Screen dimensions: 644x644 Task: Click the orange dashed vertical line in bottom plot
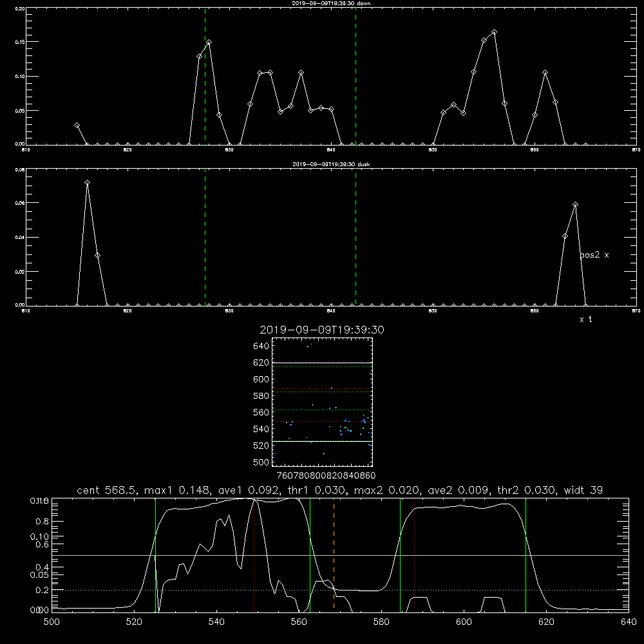tap(334, 554)
